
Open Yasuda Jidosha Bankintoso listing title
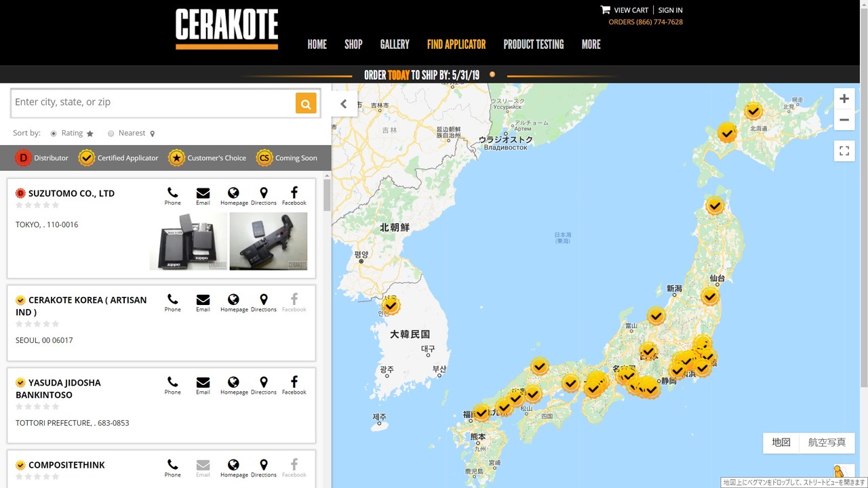click(58, 389)
